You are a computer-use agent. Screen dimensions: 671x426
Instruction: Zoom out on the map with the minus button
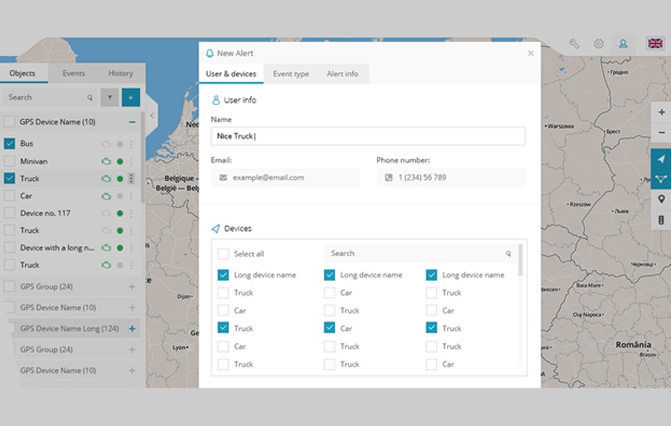click(661, 134)
